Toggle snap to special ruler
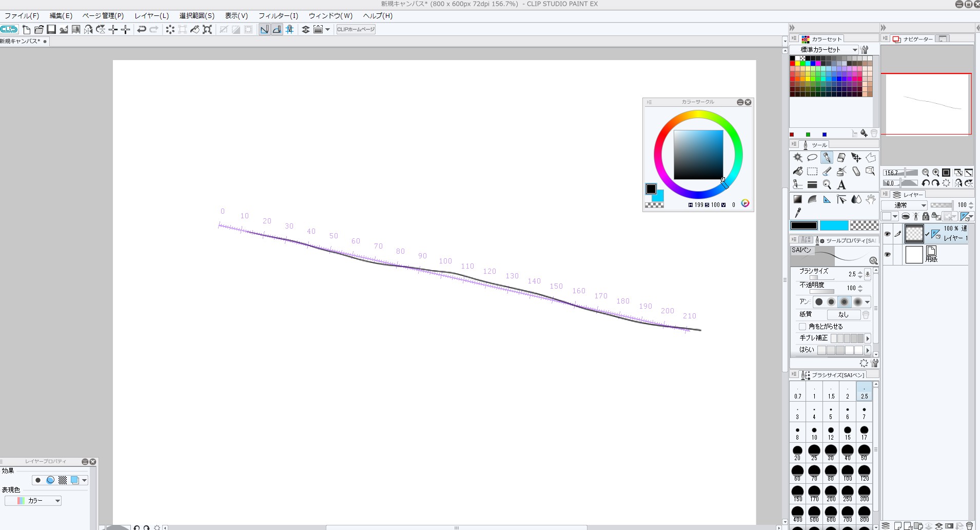The width and height of the screenshot is (980, 530). tap(277, 29)
